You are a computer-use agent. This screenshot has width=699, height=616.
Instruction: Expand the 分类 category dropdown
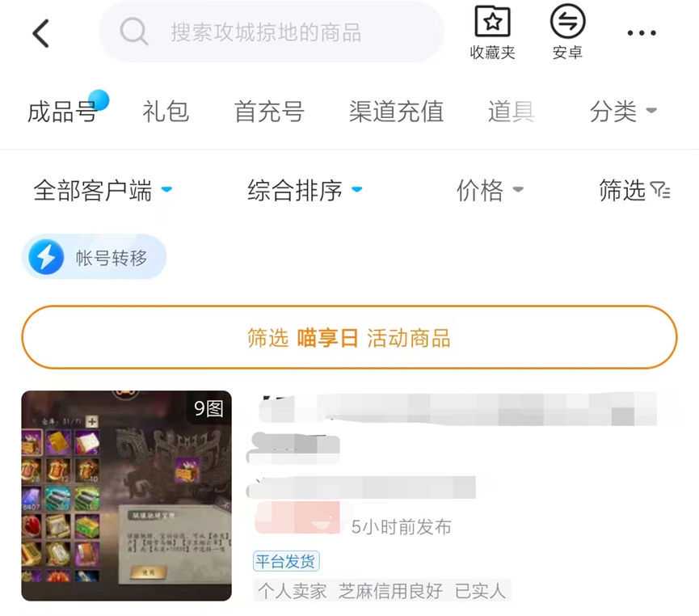[623, 112]
